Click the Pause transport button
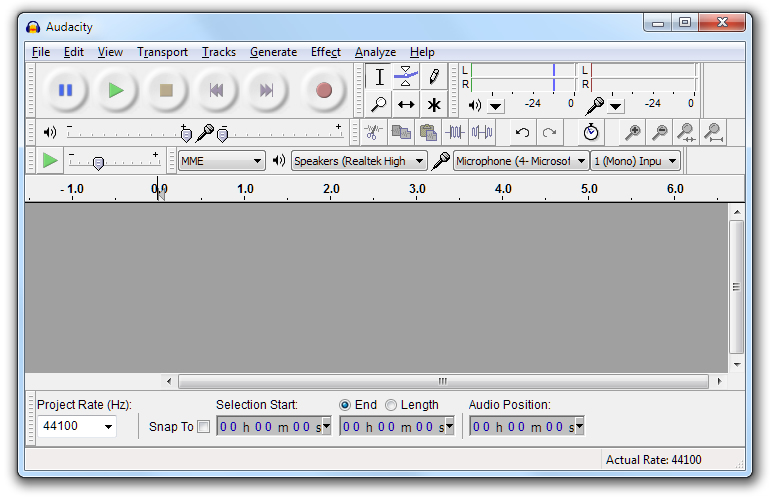This screenshot has height=504, width=780. click(66, 91)
